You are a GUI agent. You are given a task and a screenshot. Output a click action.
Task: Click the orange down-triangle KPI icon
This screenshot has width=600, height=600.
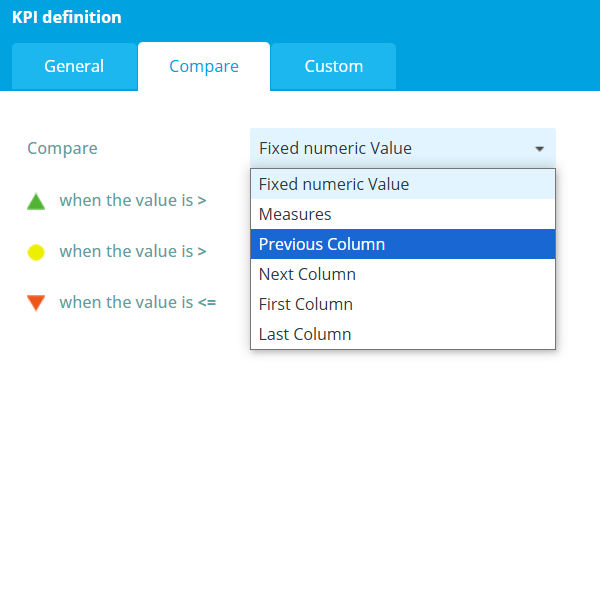(x=36, y=303)
